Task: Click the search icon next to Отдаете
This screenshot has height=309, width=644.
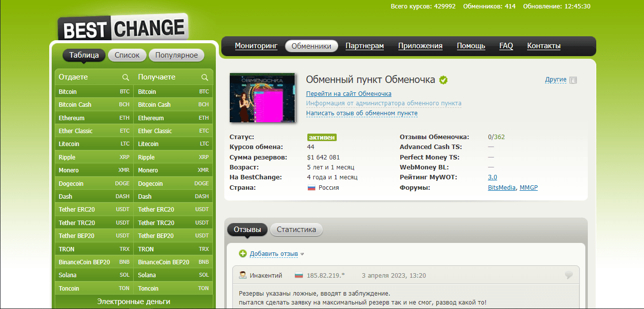Action: point(126,77)
